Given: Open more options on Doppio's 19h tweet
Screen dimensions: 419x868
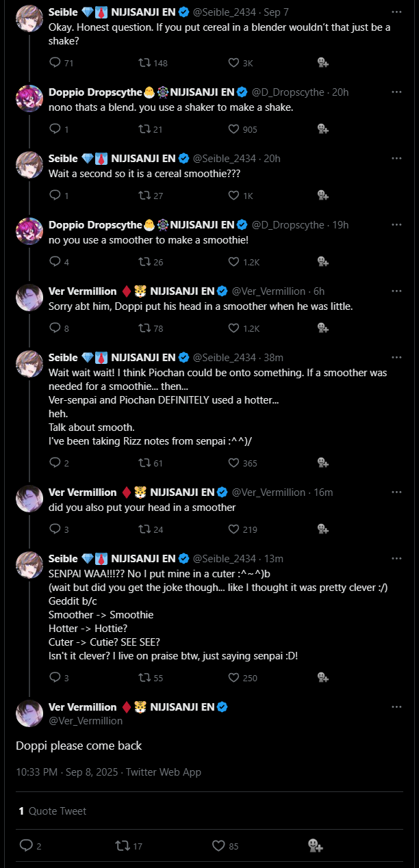Looking at the screenshot, I should pyautogui.click(x=396, y=224).
